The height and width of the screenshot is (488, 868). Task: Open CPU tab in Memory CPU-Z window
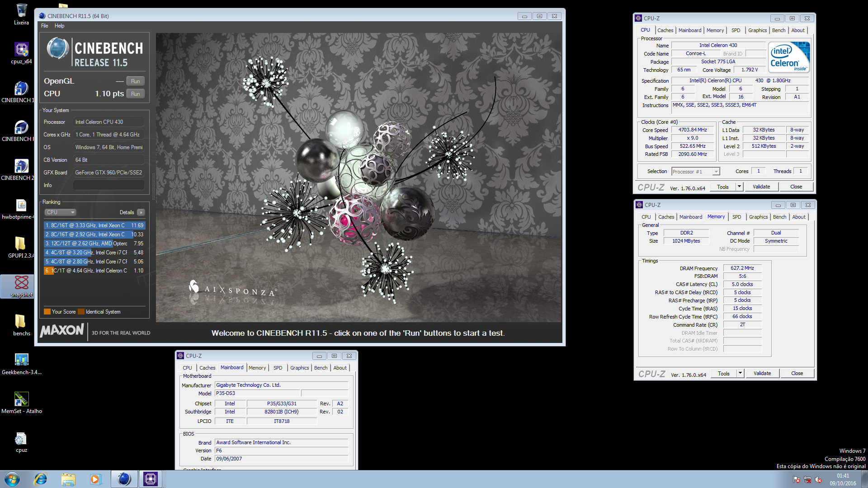(646, 217)
